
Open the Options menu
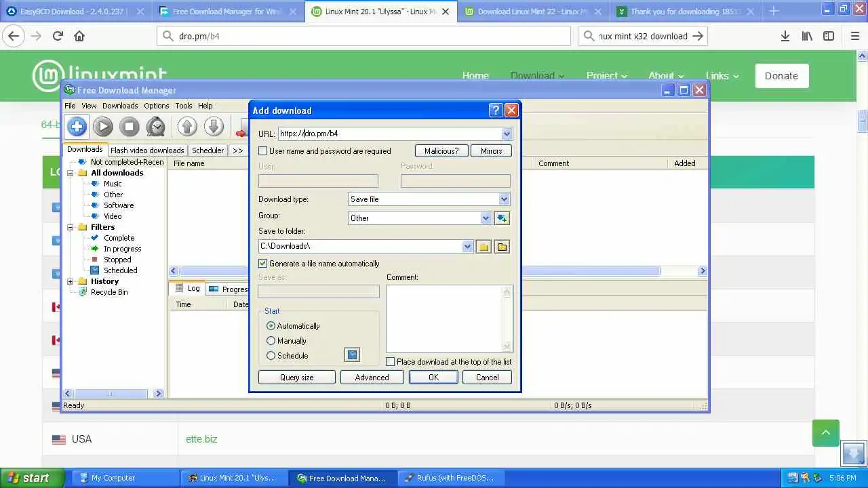coord(156,106)
